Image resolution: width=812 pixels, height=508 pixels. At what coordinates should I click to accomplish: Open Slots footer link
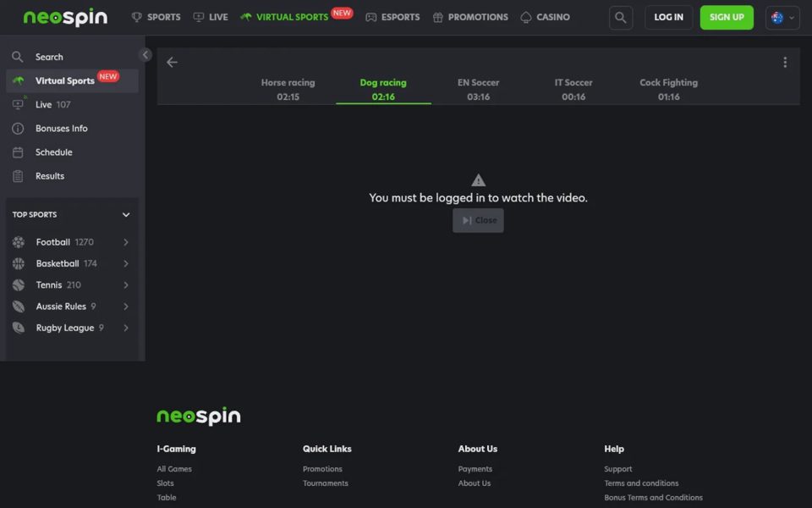[165, 483]
